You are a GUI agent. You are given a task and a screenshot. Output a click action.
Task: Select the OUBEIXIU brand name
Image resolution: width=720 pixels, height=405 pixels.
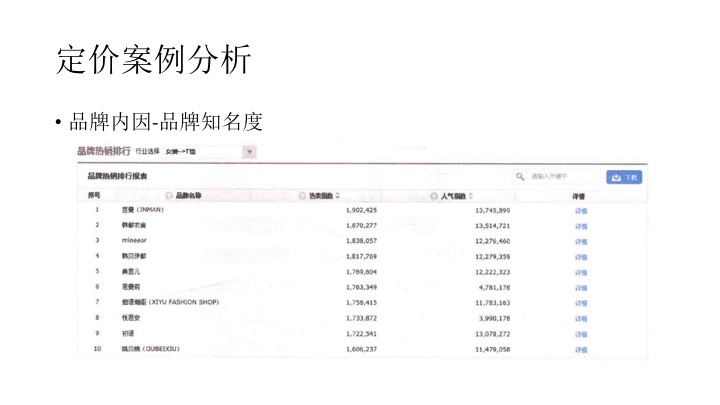tap(151, 349)
